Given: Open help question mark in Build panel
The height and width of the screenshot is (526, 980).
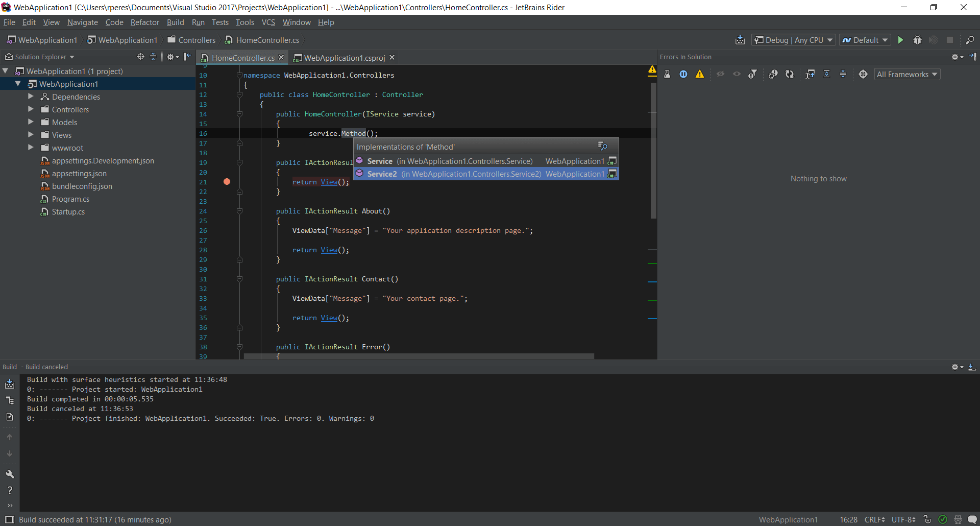Looking at the screenshot, I should pyautogui.click(x=10, y=490).
